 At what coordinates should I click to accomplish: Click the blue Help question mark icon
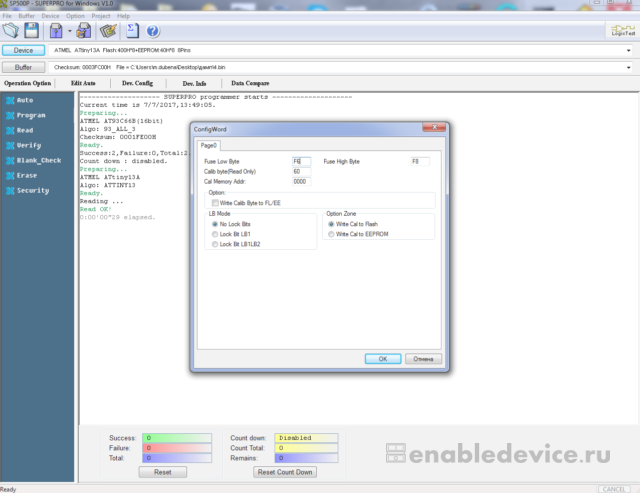153,31
